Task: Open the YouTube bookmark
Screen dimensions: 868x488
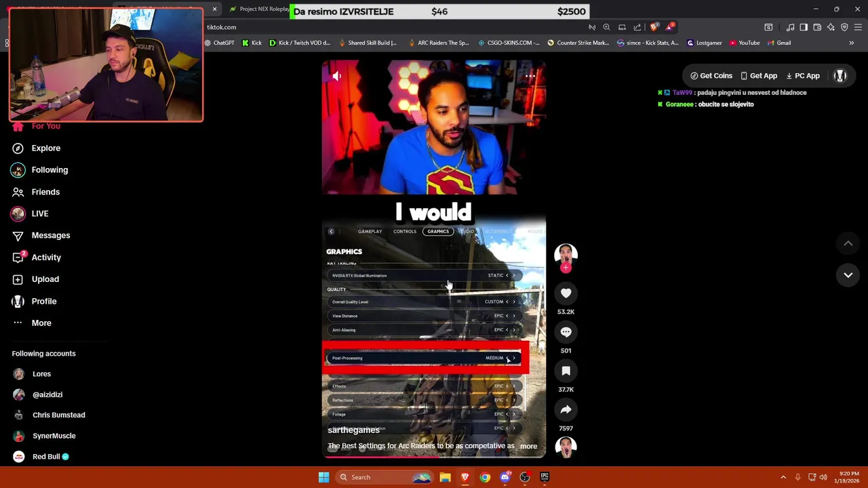Action: (745, 43)
